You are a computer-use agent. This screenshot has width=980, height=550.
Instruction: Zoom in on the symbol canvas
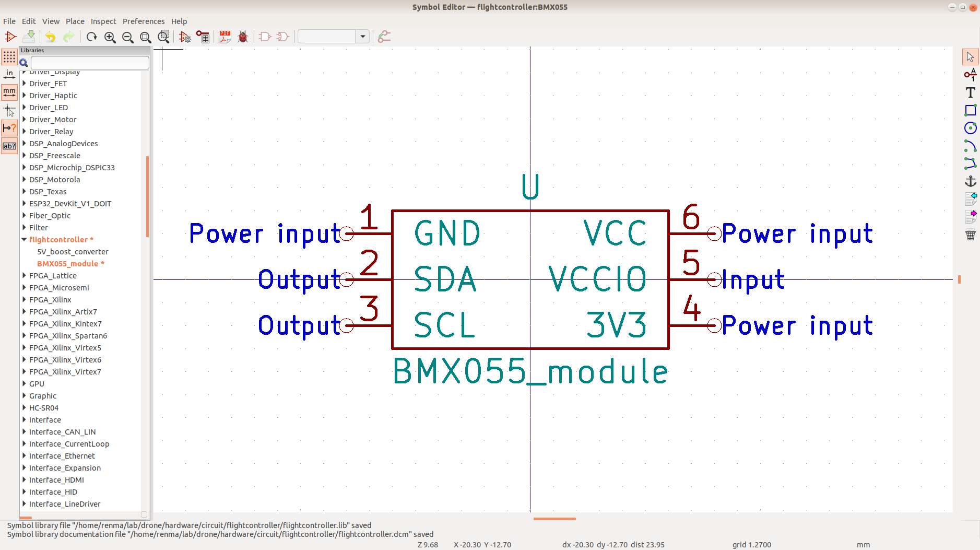[110, 37]
